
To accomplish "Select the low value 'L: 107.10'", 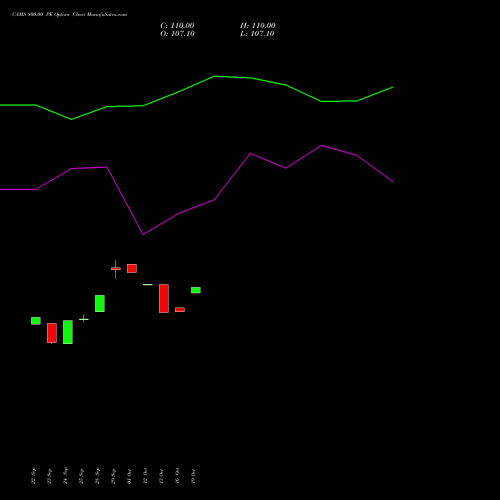I will tap(257, 34).
